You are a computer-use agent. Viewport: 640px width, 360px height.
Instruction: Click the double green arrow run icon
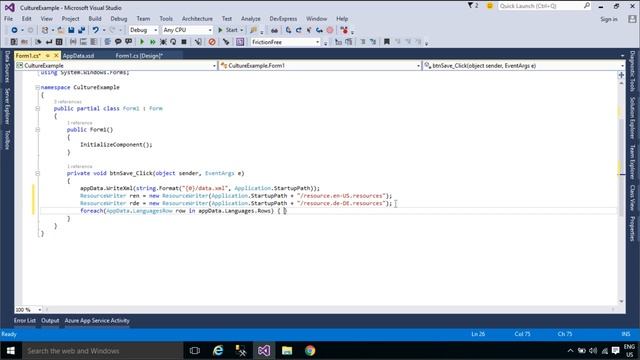point(152,42)
